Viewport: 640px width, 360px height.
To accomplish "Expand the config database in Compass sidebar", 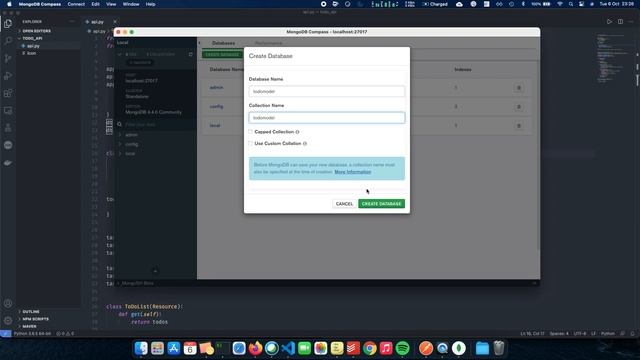I will pos(120,144).
